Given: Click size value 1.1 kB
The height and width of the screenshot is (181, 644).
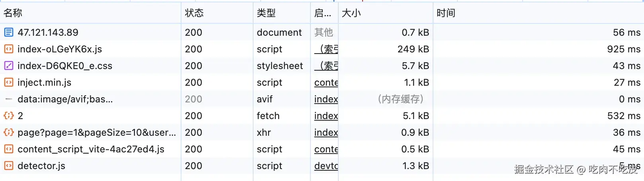Looking at the screenshot, I should pyautogui.click(x=417, y=82).
